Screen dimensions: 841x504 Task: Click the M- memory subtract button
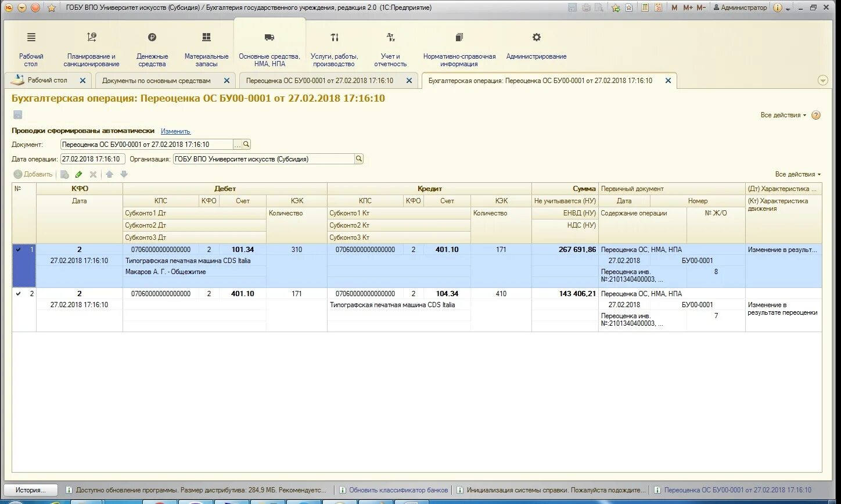(x=701, y=8)
